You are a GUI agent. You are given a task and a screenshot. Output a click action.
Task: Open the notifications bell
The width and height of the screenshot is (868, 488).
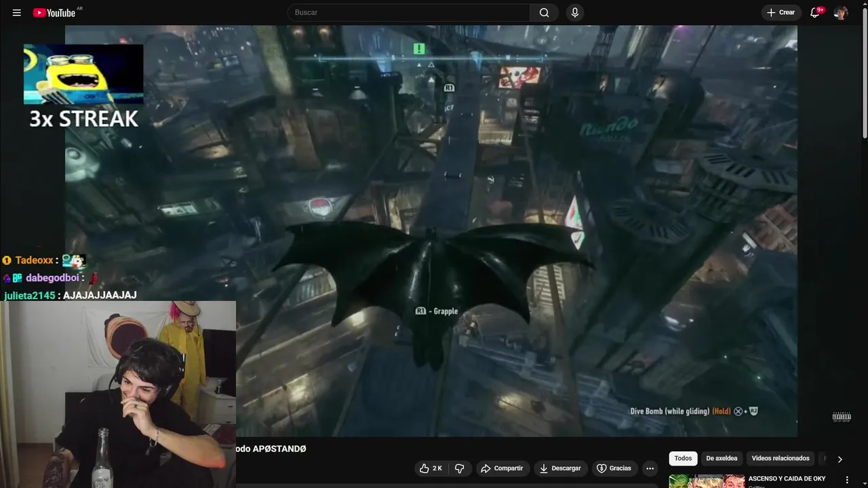point(816,12)
